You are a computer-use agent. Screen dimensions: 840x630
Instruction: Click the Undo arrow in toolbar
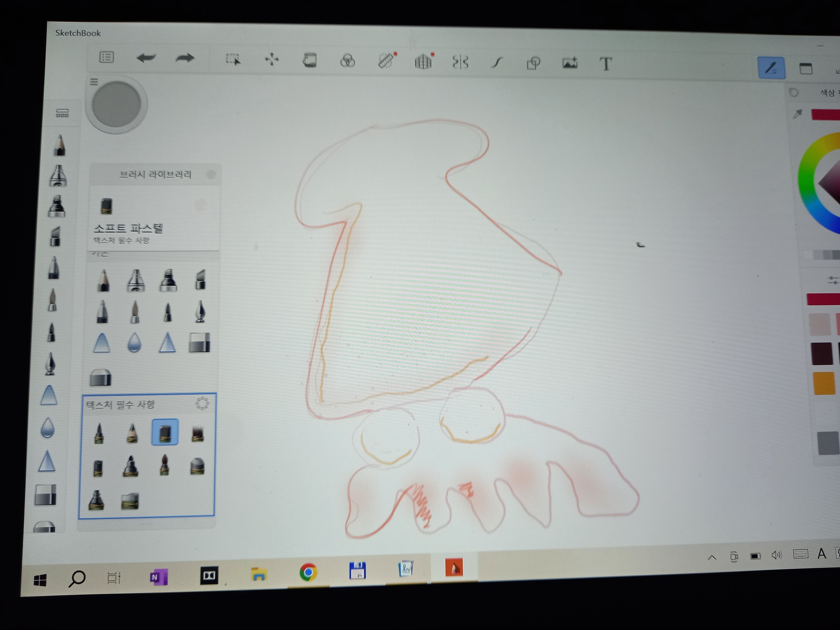146,58
